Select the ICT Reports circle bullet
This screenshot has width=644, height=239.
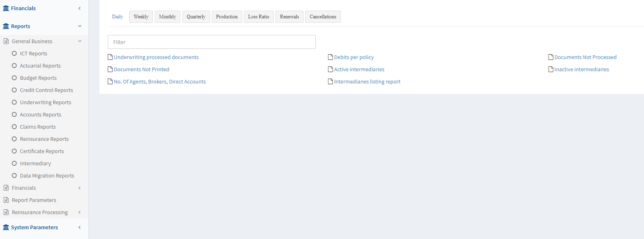(x=14, y=53)
